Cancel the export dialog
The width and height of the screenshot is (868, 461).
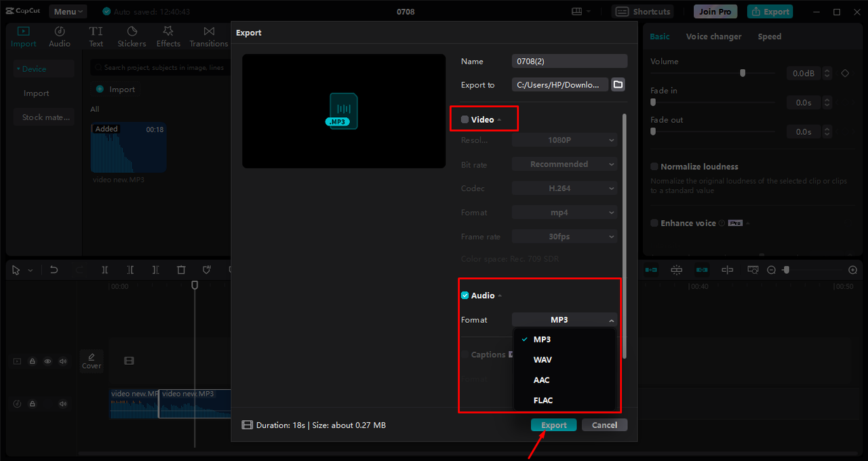click(x=604, y=425)
